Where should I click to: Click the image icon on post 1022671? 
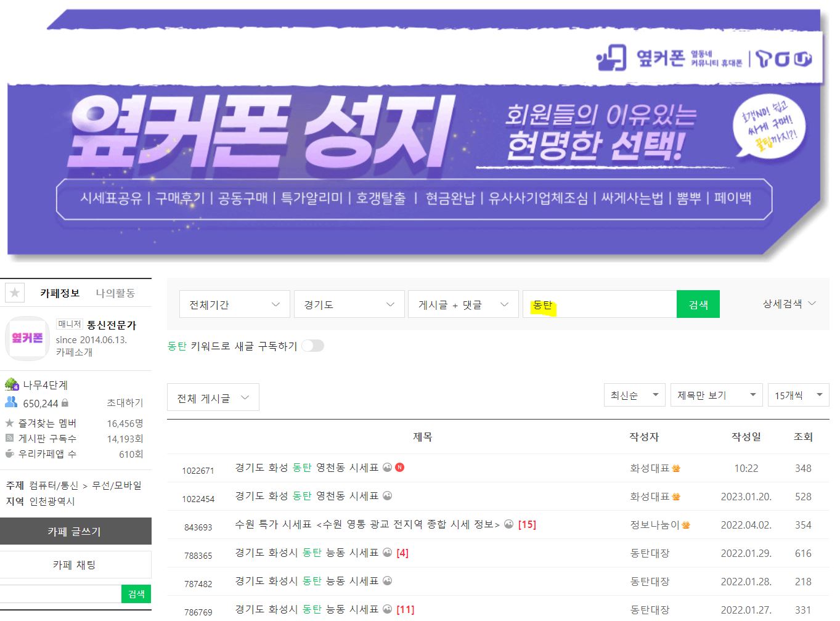tap(388, 467)
